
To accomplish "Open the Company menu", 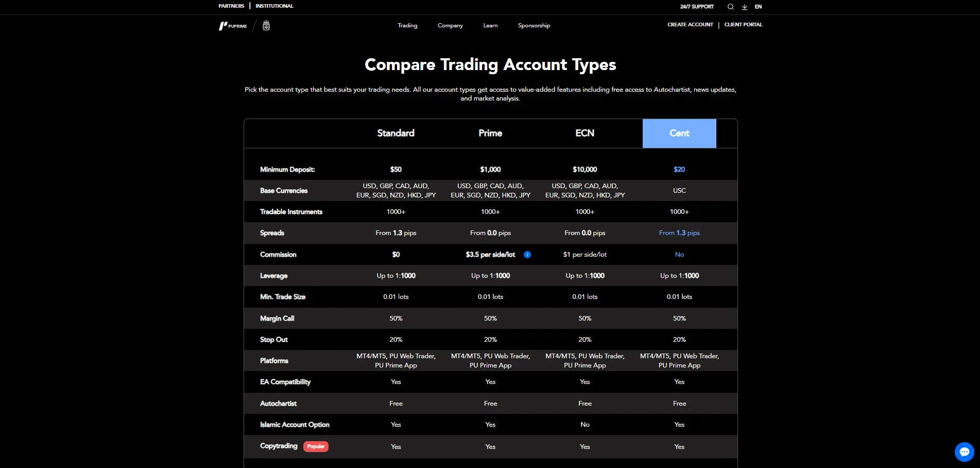I will coord(450,26).
